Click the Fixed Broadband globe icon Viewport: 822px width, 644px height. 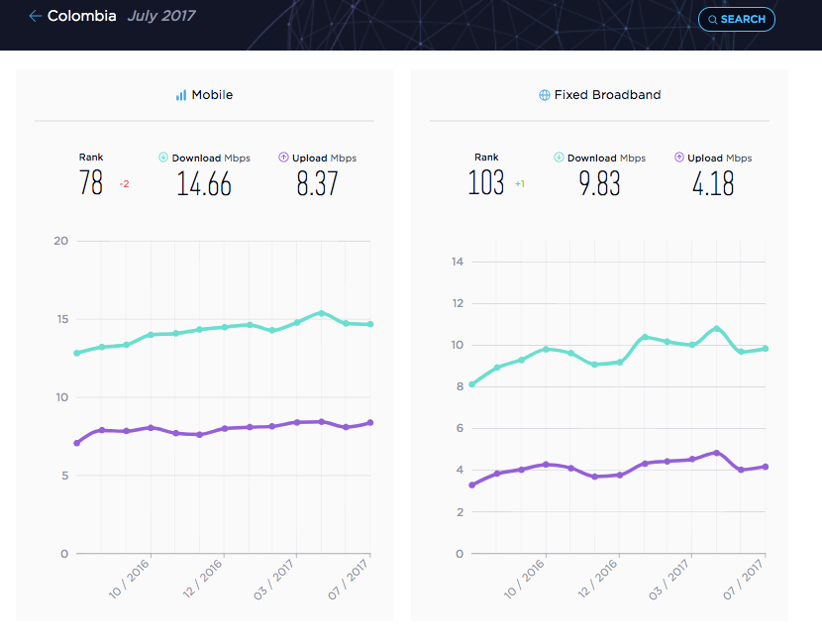[545, 95]
